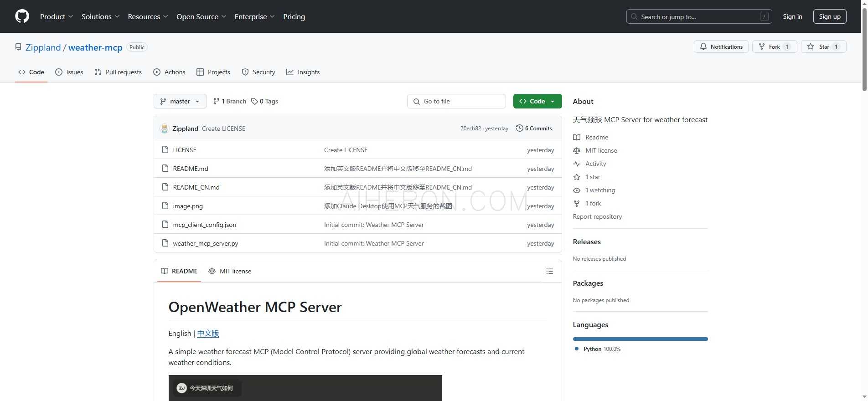Expand the Enterprise menu
The image size is (868, 401).
click(x=255, y=16)
